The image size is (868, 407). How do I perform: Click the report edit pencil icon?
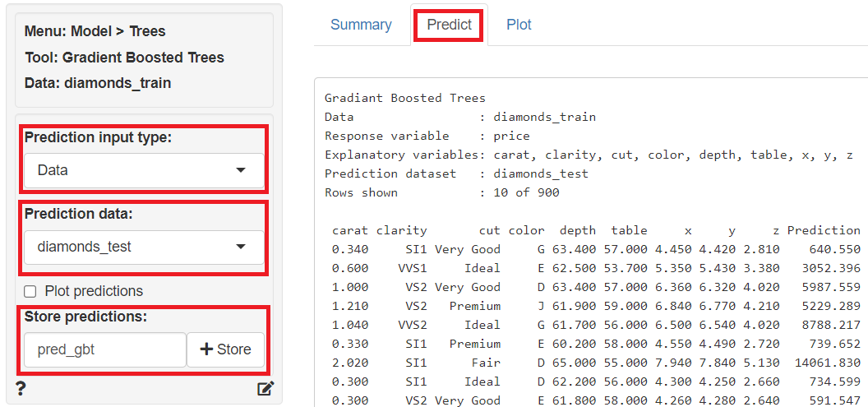tap(265, 389)
